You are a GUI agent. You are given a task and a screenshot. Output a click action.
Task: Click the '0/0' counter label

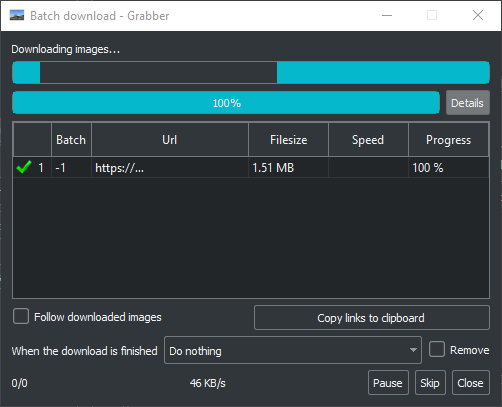coord(20,383)
